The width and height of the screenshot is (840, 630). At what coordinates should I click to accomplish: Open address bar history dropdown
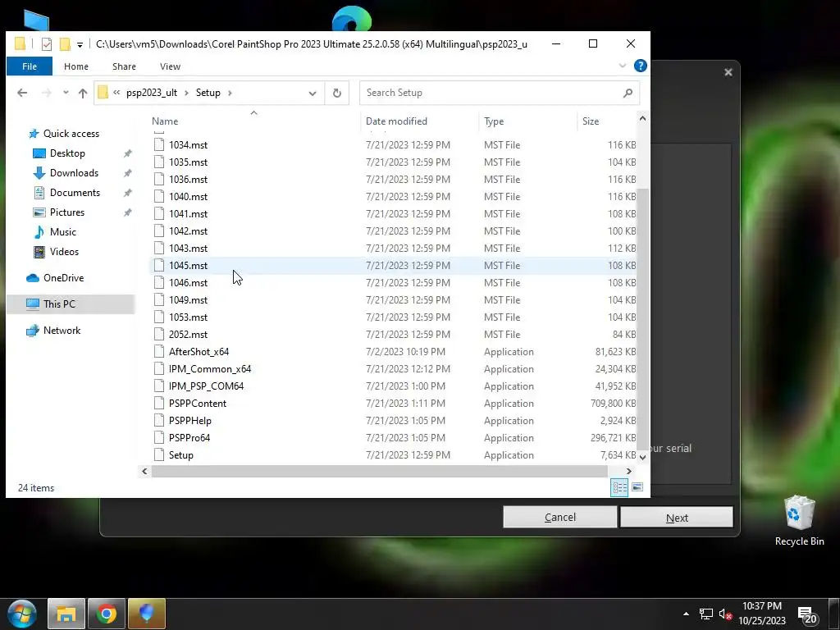(x=313, y=93)
